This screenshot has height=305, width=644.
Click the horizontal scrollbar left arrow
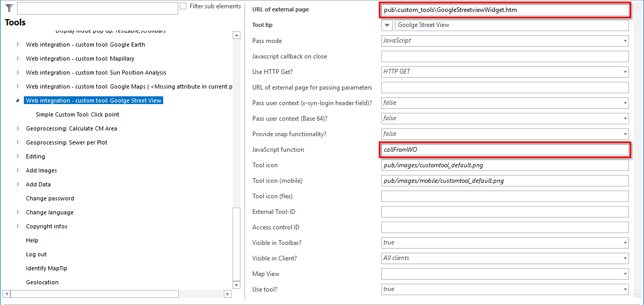coord(6,294)
